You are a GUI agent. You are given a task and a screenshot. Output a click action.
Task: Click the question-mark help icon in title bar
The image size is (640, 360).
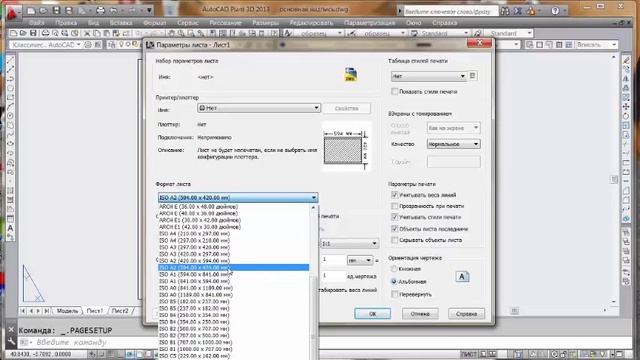tap(555, 11)
